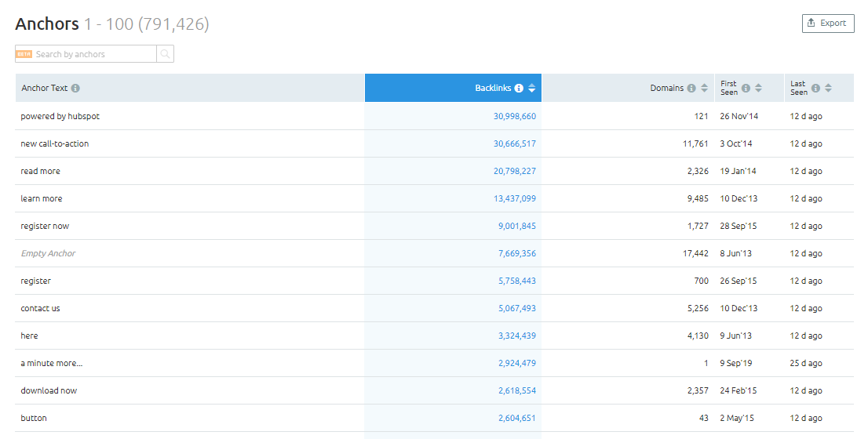Open backlinks count 13,437,099
Image resolution: width=868 pixels, height=439 pixels.
[515, 198]
